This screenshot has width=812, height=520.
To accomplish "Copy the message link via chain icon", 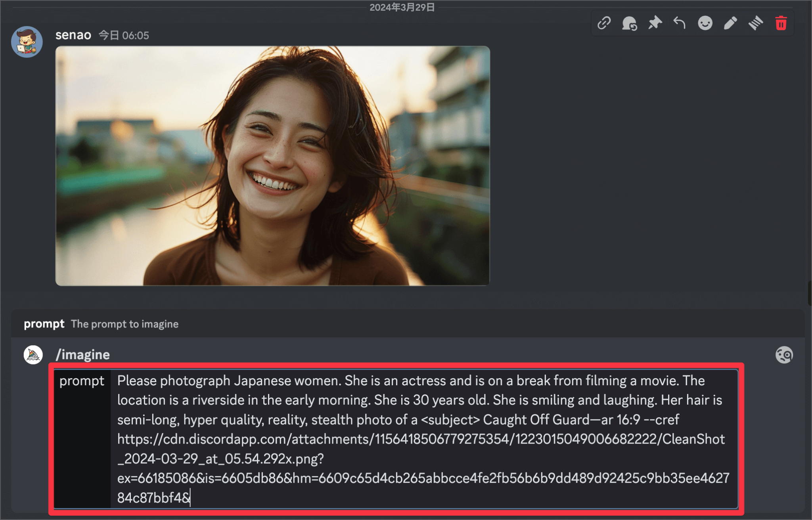I will [605, 23].
